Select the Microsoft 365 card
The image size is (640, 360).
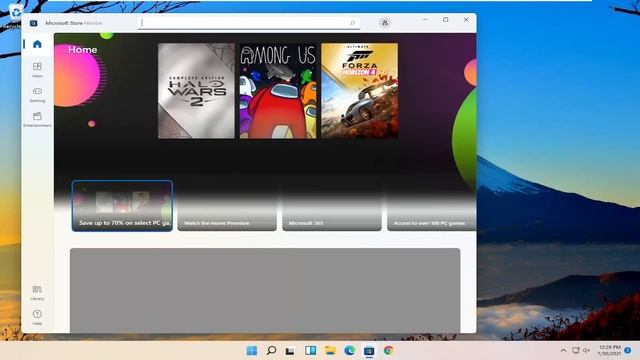pyautogui.click(x=332, y=206)
